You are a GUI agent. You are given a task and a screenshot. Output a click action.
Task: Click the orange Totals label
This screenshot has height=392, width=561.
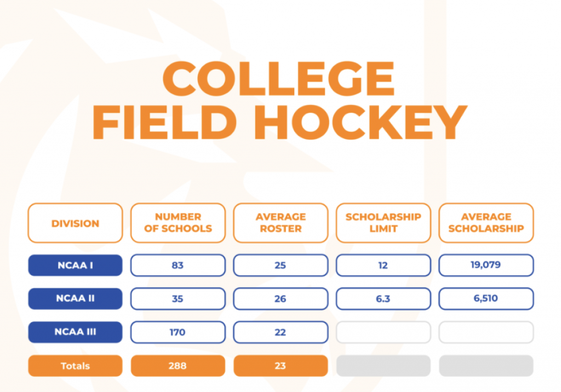pos(75,366)
